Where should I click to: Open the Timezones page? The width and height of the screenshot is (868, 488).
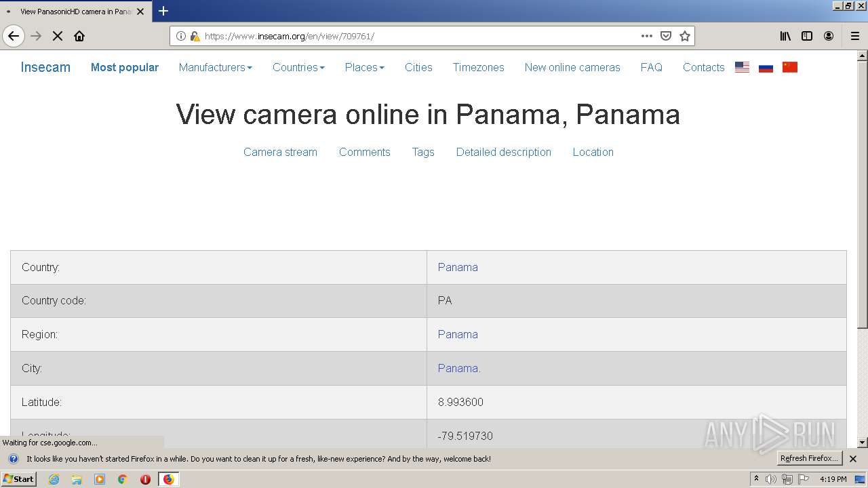(x=478, y=67)
